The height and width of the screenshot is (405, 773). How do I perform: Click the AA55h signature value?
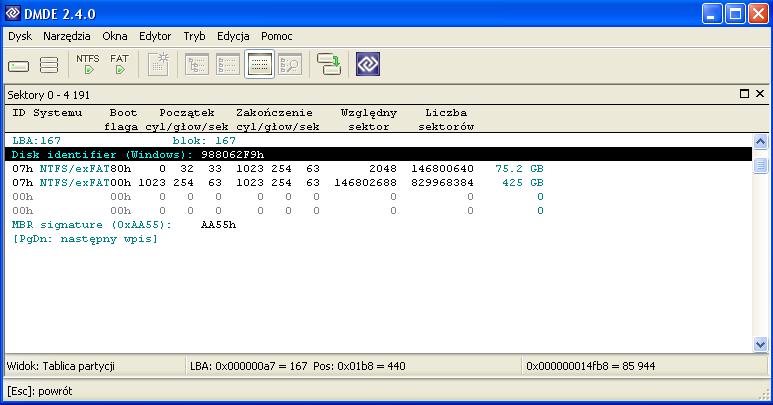tap(218, 225)
